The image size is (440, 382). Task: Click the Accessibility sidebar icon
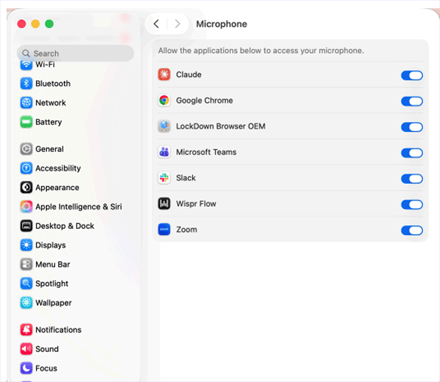click(x=26, y=168)
